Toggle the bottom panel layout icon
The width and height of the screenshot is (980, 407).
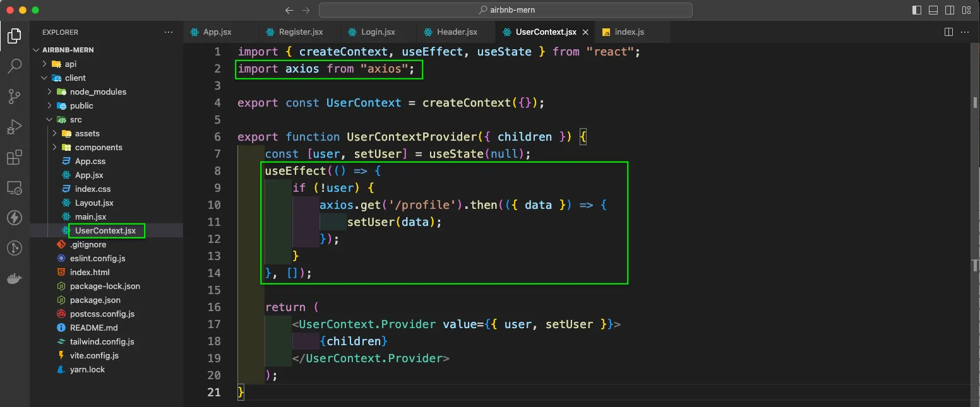933,10
